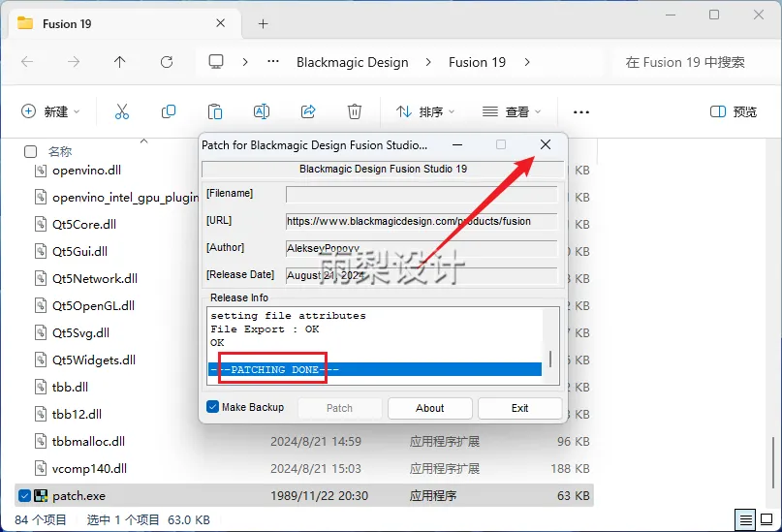Expand chevron after Blackmagic Design breadcrumb

428,62
